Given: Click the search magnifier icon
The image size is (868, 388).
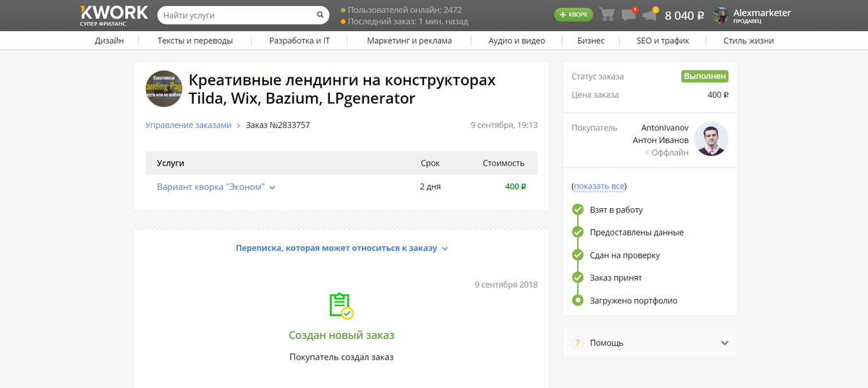Looking at the screenshot, I should [320, 15].
